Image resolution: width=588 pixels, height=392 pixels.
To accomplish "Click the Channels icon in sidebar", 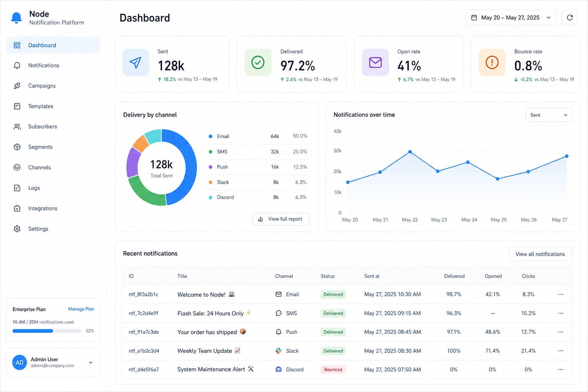I will coord(17,167).
